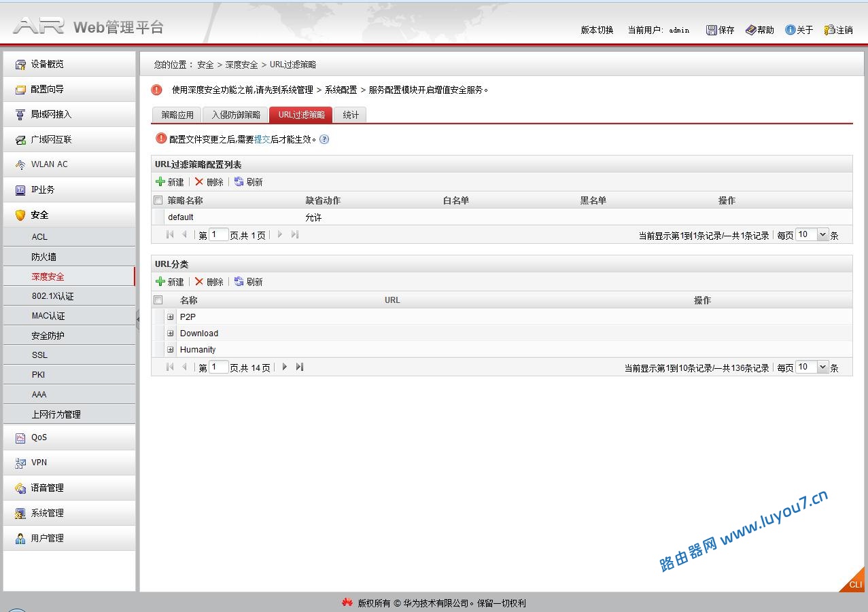Image resolution: width=868 pixels, height=612 pixels.
Task: Click last page arrow in policy list pager
Action: (295, 234)
